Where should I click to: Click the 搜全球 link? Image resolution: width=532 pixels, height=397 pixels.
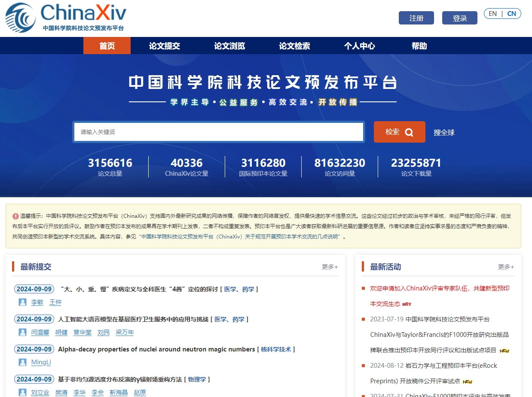tap(444, 132)
